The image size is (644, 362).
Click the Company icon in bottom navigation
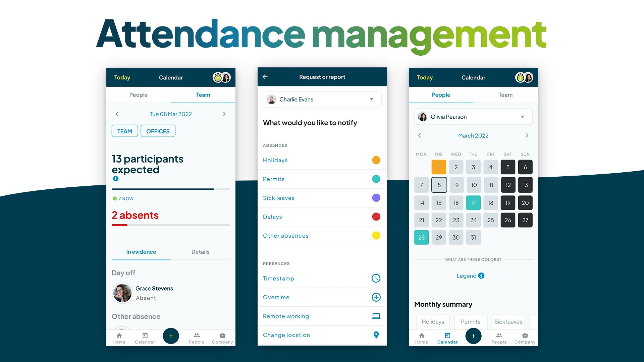click(222, 338)
